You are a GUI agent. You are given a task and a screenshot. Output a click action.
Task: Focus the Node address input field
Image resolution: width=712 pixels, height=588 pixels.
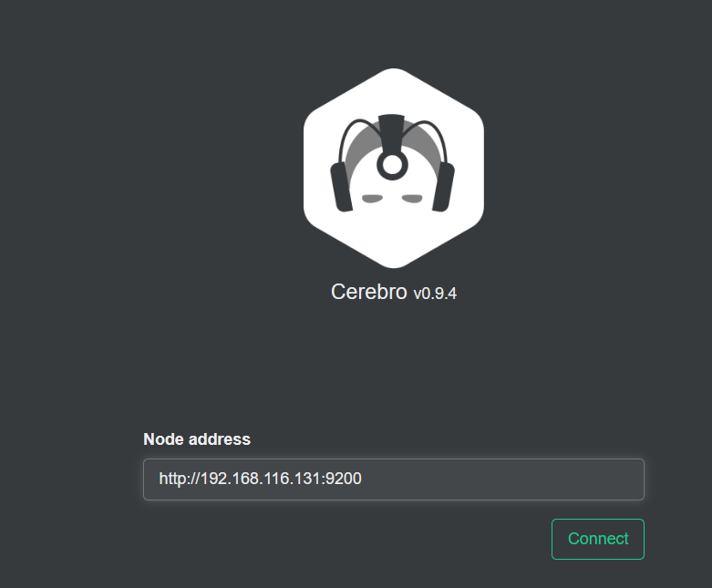pyautogui.click(x=394, y=480)
